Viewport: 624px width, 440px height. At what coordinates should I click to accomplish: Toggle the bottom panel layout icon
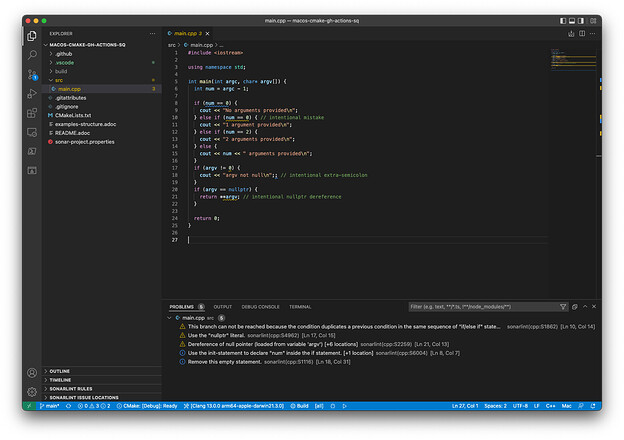tap(572, 21)
